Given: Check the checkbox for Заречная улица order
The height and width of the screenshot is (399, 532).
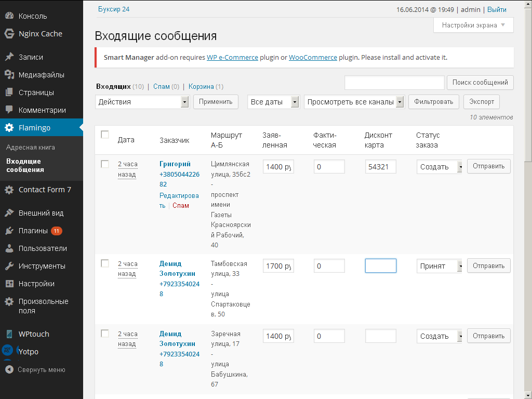Looking at the screenshot, I should tap(105, 334).
